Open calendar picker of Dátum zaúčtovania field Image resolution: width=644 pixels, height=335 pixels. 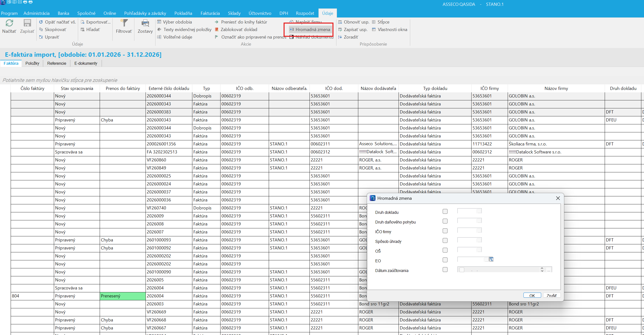point(549,270)
